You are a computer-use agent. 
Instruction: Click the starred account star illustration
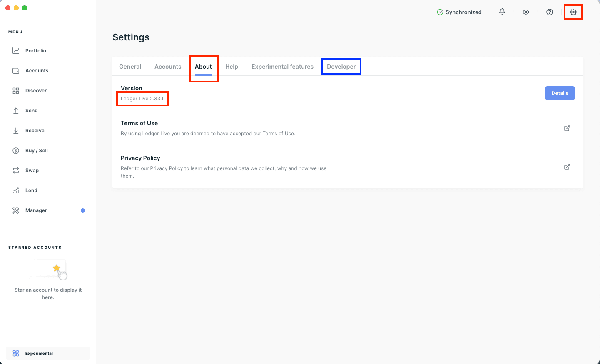point(57,268)
